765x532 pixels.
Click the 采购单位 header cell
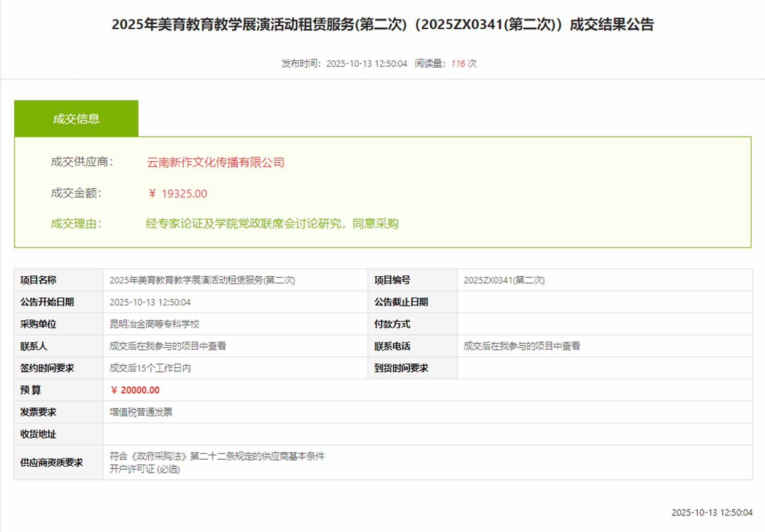(x=59, y=325)
